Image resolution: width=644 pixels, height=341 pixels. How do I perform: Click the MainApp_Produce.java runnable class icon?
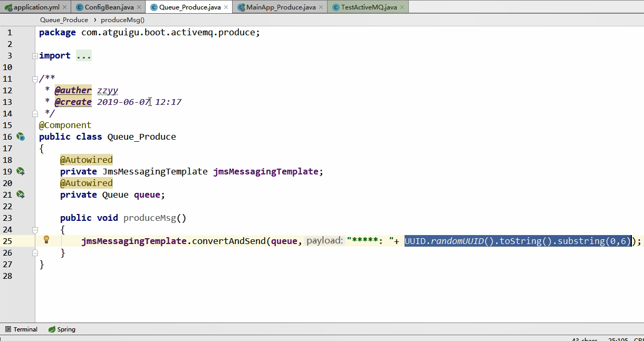(241, 7)
